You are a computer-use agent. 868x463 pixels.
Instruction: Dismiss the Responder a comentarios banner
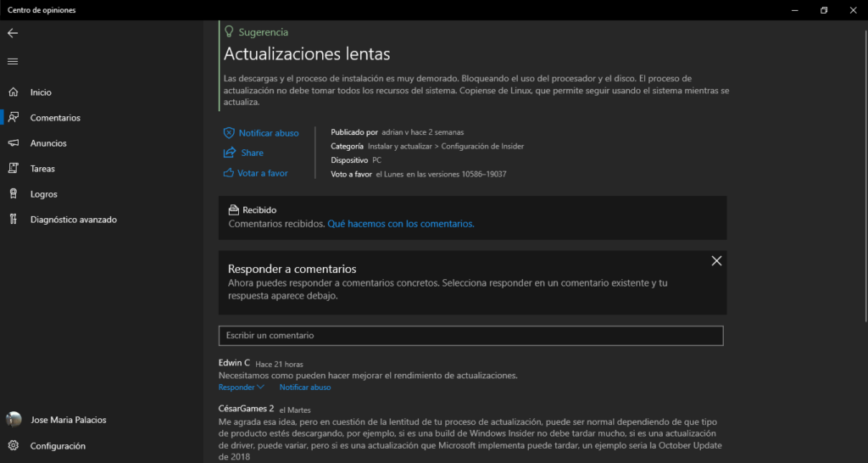pos(716,261)
